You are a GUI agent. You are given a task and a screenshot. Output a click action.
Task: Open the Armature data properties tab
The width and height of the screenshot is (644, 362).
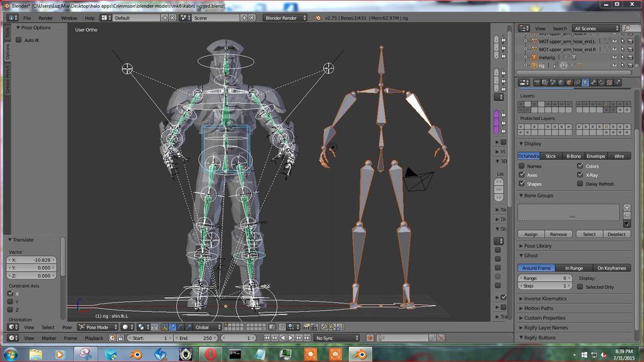click(585, 82)
